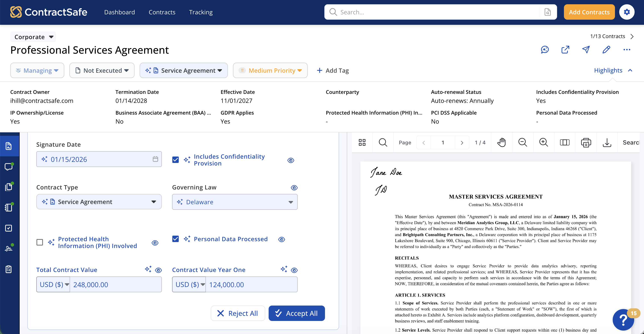The image size is (644, 334).
Task: Click the page number input box
Action: click(443, 142)
